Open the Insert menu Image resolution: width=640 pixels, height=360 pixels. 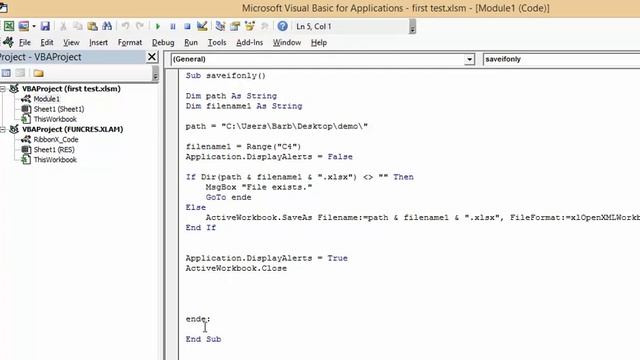click(98, 42)
